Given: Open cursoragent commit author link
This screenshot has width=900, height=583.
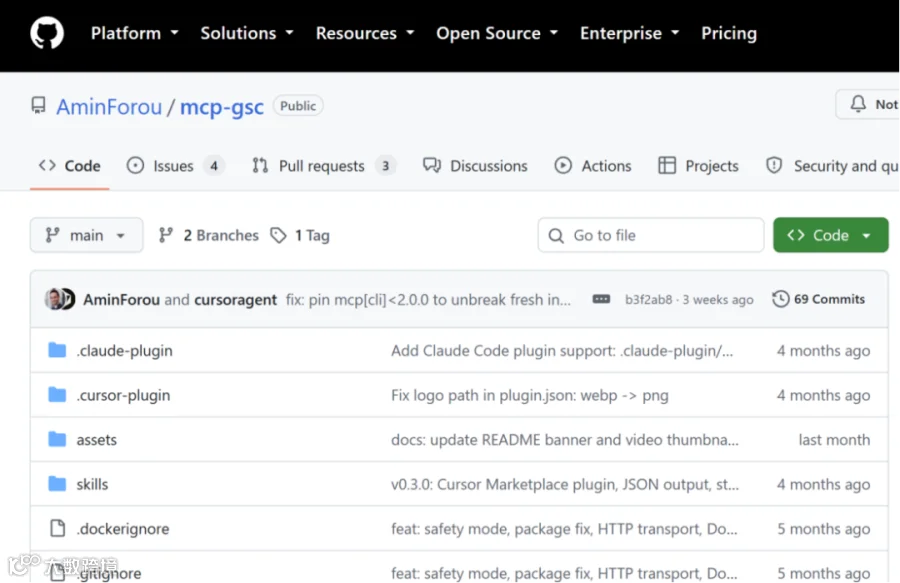Looking at the screenshot, I should click(235, 300).
